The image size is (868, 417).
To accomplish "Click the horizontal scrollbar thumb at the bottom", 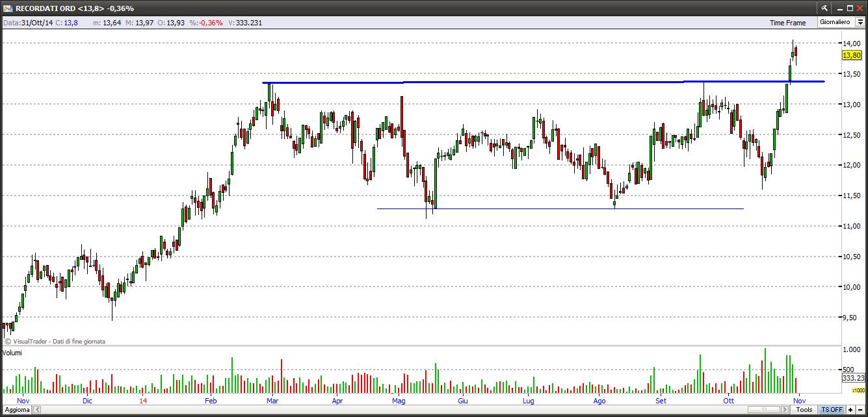I will pyautogui.click(x=764, y=410).
